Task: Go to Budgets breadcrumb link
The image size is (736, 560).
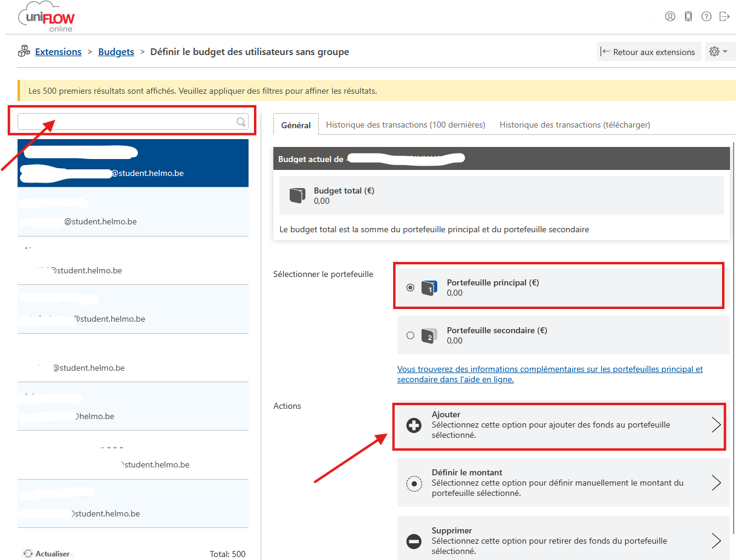Action: click(116, 51)
